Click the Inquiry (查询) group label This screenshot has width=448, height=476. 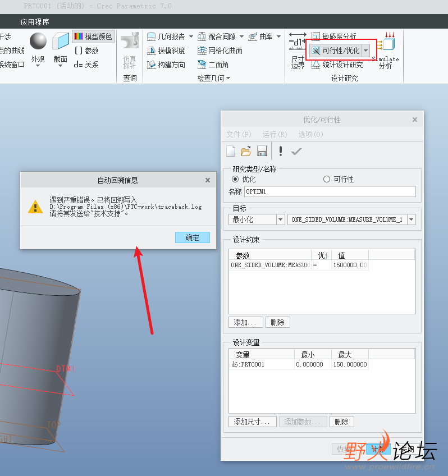(x=130, y=79)
